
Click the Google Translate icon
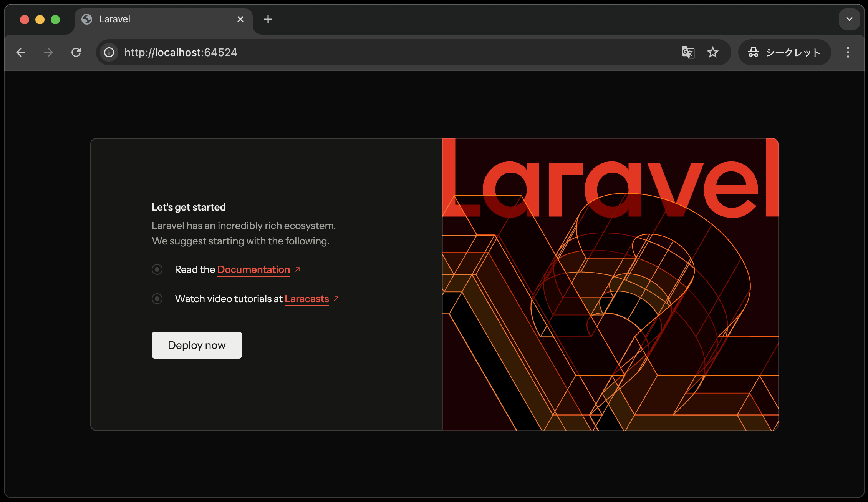[x=688, y=52]
